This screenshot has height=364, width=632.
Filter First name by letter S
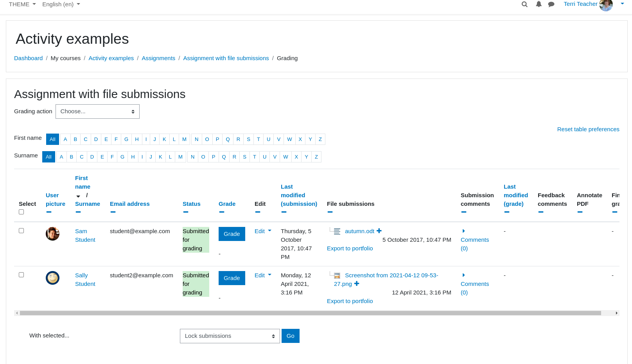click(248, 139)
